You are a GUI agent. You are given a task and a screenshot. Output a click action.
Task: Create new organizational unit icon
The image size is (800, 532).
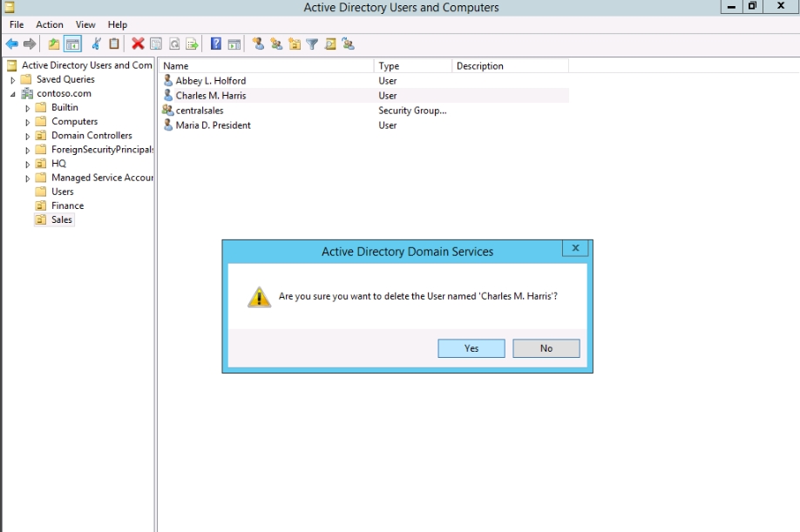(295, 44)
